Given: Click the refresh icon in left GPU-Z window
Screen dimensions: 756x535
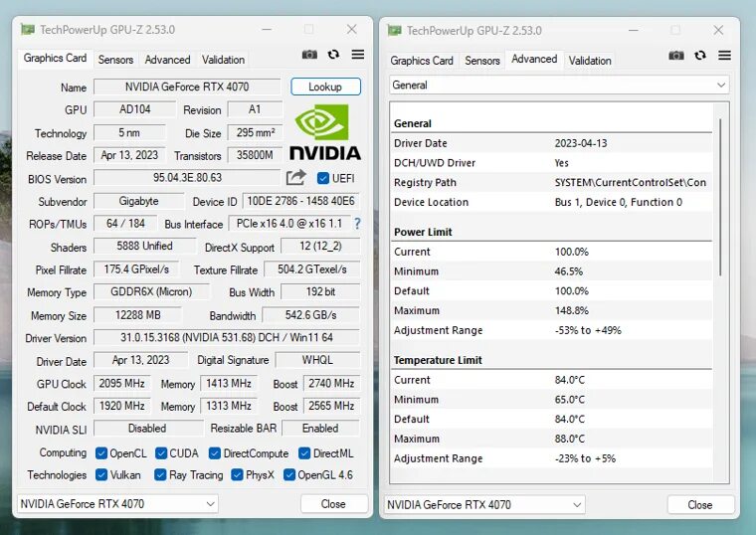Looking at the screenshot, I should point(333,55).
